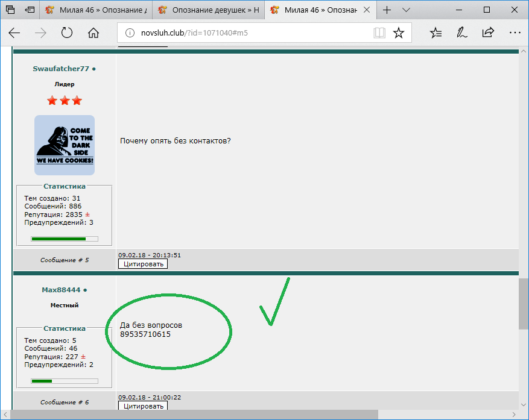Add notes with the pen icon
The image size is (529, 420).
(461, 33)
